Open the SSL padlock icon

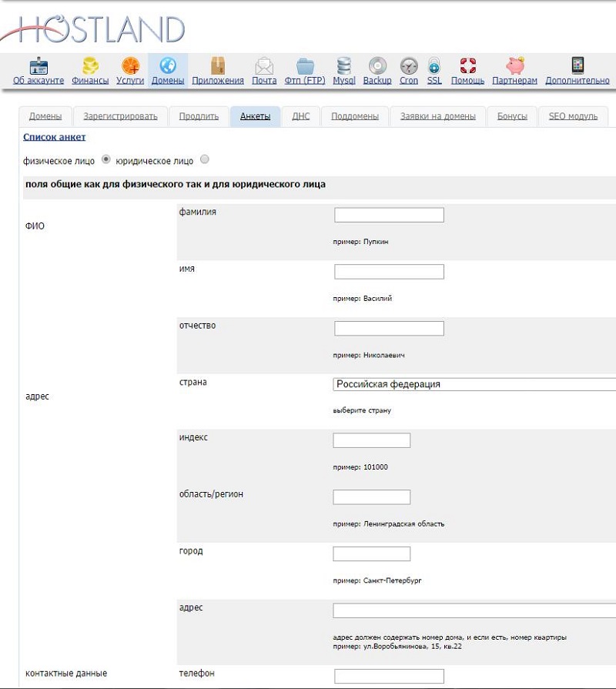[x=434, y=65]
